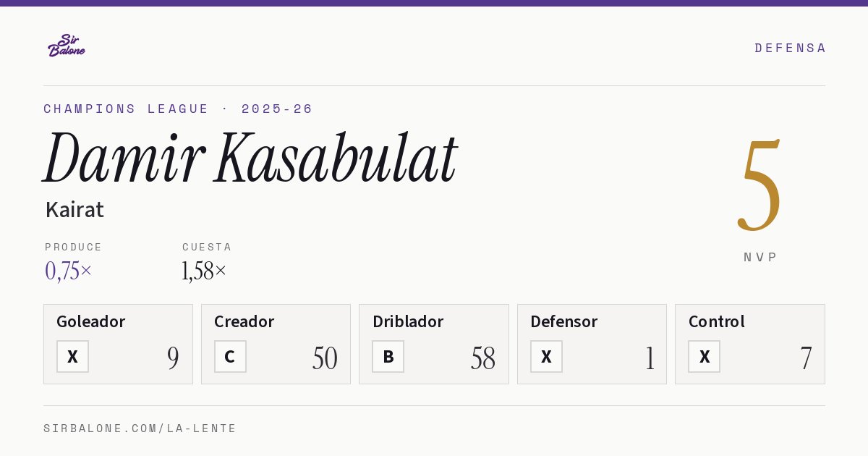Image resolution: width=868 pixels, height=456 pixels.
Task: Click the Produce value 0,75×
Action: [x=68, y=271]
